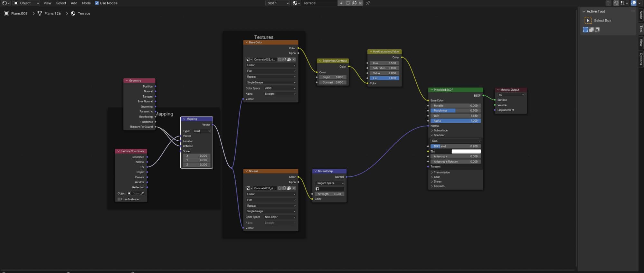Open the material browse sphere icon
644x273 pixels.
click(296, 3)
